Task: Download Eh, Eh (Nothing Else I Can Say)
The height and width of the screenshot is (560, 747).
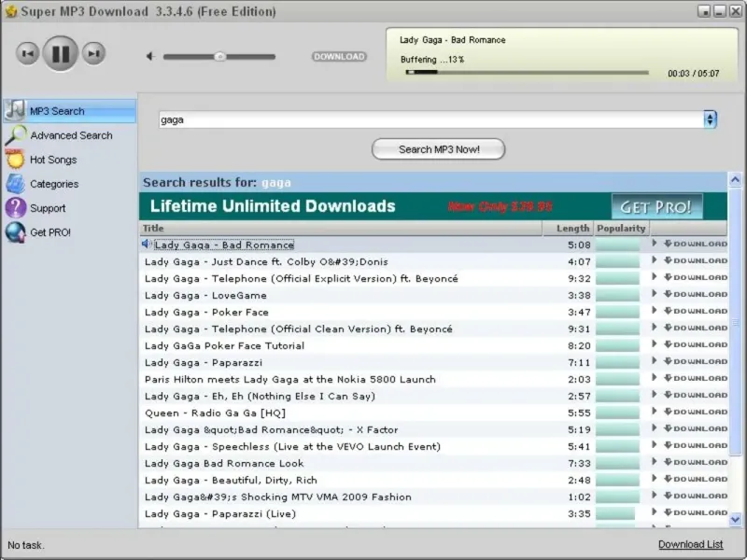Action: point(696,395)
